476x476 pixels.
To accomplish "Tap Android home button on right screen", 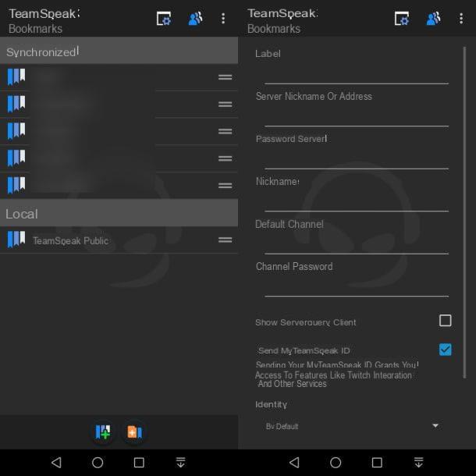I will [x=336, y=462].
